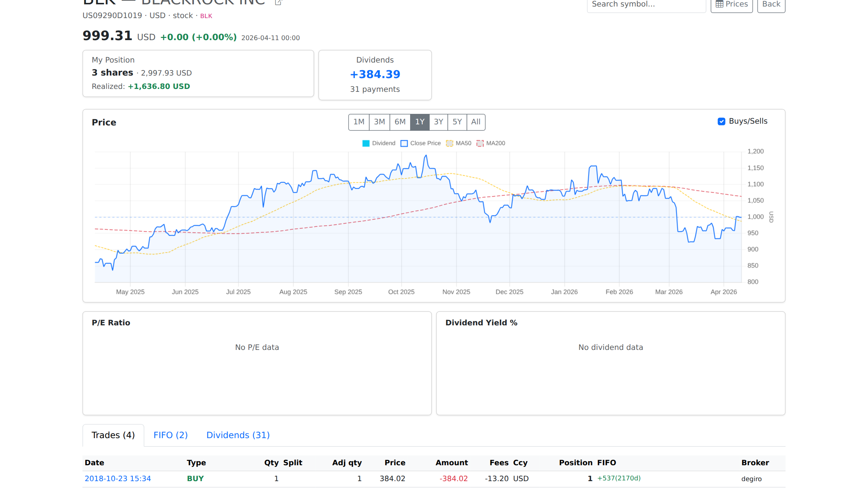Click the BLK ticker tag
Viewport: 868px width, 488px height.
click(206, 16)
